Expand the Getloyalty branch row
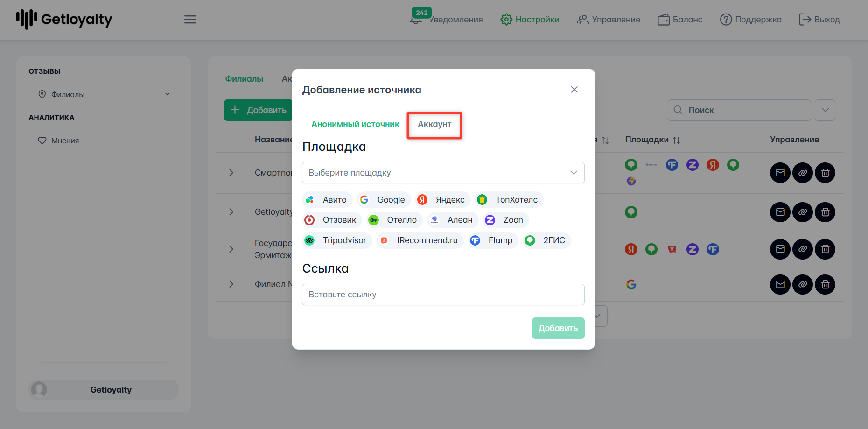This screenshot has width=868, height=429. pyautogui.click(x=231, y=212)
